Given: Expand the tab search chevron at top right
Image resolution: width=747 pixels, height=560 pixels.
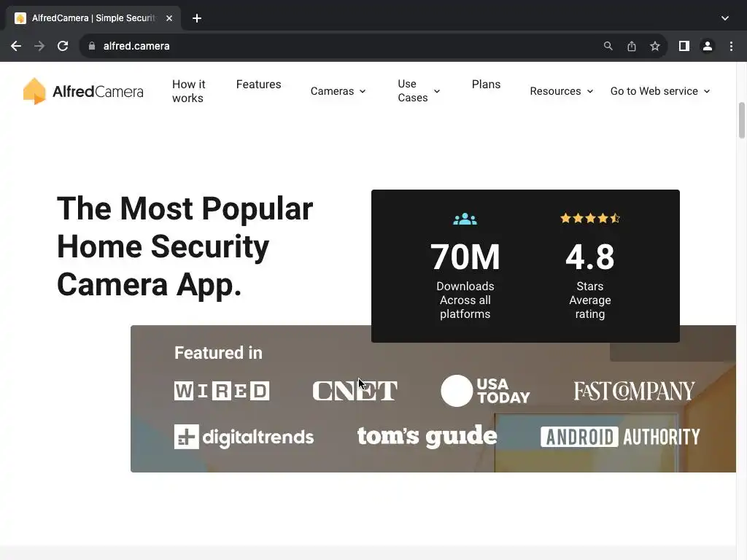Looking at the screenshot, I should tap(724, 18).
